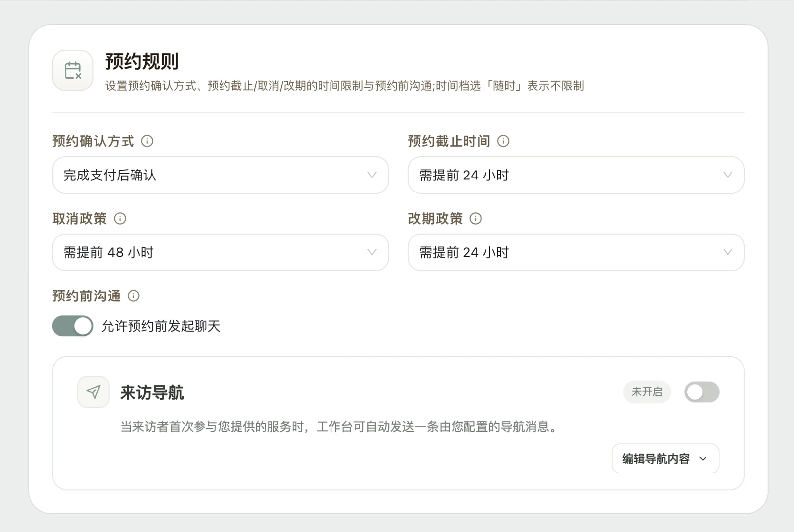The width and height of the screenshot is (794, 532).
Task: Click the 预约规则 heading
Action: [142, 61]
